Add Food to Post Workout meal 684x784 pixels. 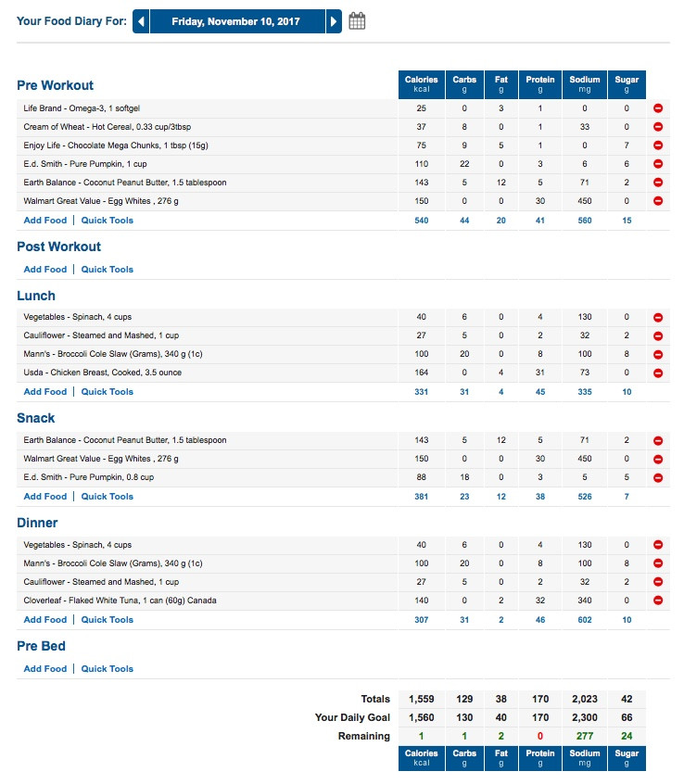tap(45, 270)
